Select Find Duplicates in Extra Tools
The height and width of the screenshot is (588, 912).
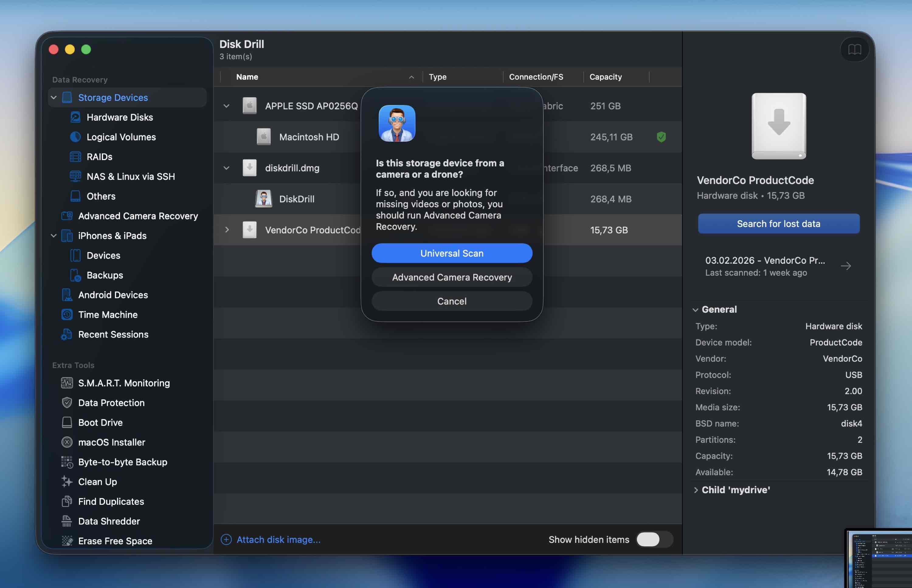(x=111, y=501)
